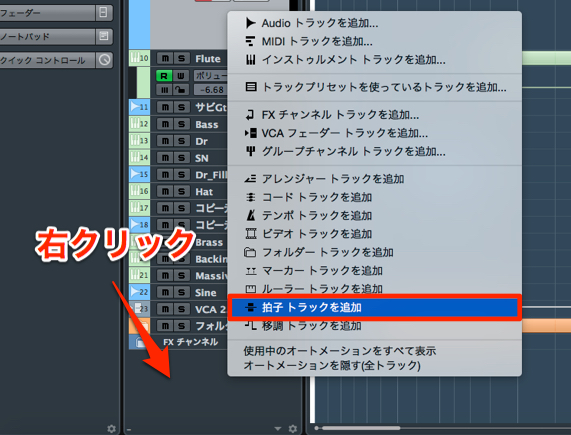Solo the Bass track
Viewport: 571px width, 435px height.
pyautogui.click(x=181, y=124)
